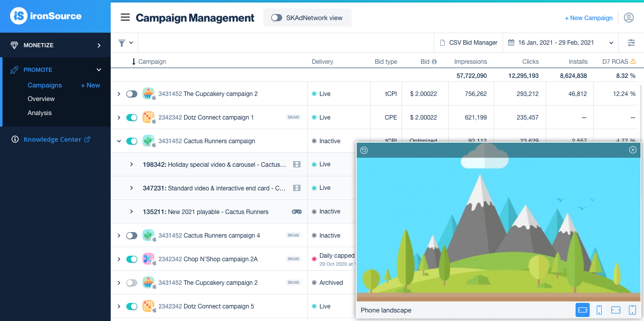The image size is (644, 321).
Task: Click the $ 2.00022 bid of Cupcakery campaign
Action: point(423,94)
